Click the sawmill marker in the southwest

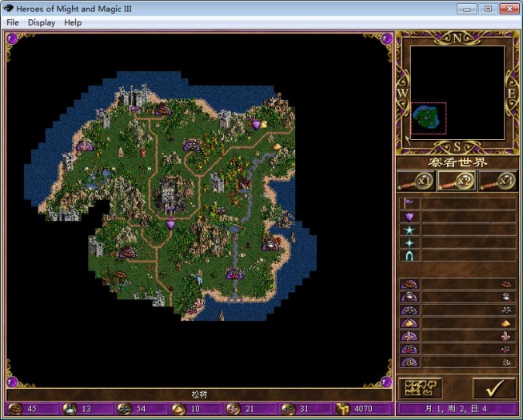(x=127, y=253)
